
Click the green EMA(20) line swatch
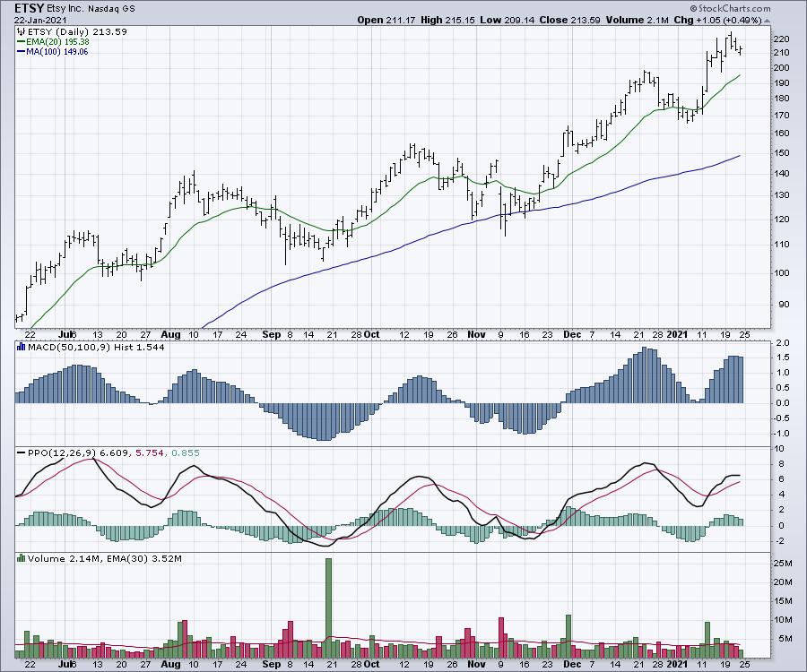point(22,41)
